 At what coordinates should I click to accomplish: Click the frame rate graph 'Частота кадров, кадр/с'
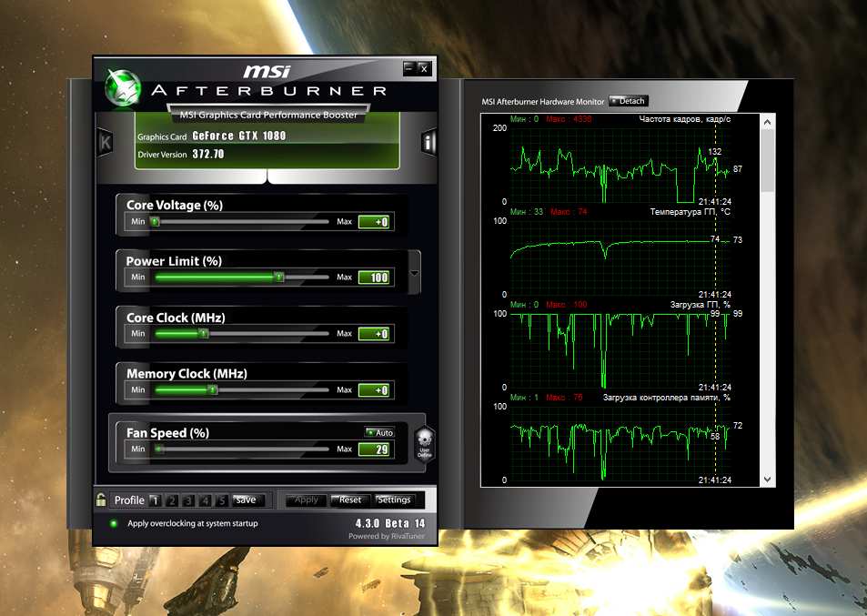[x=621, y=166]
